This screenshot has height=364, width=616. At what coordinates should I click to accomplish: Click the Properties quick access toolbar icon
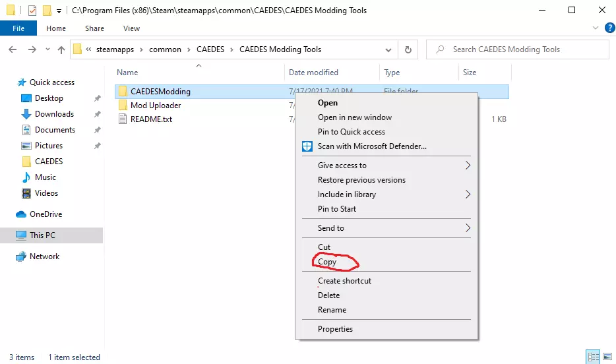(x=32, y=10)
